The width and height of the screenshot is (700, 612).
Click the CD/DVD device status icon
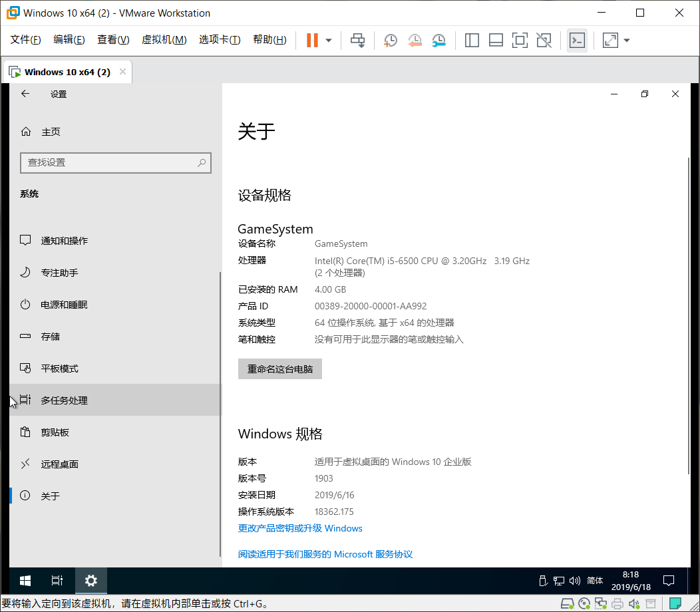(x=584, y=604)
